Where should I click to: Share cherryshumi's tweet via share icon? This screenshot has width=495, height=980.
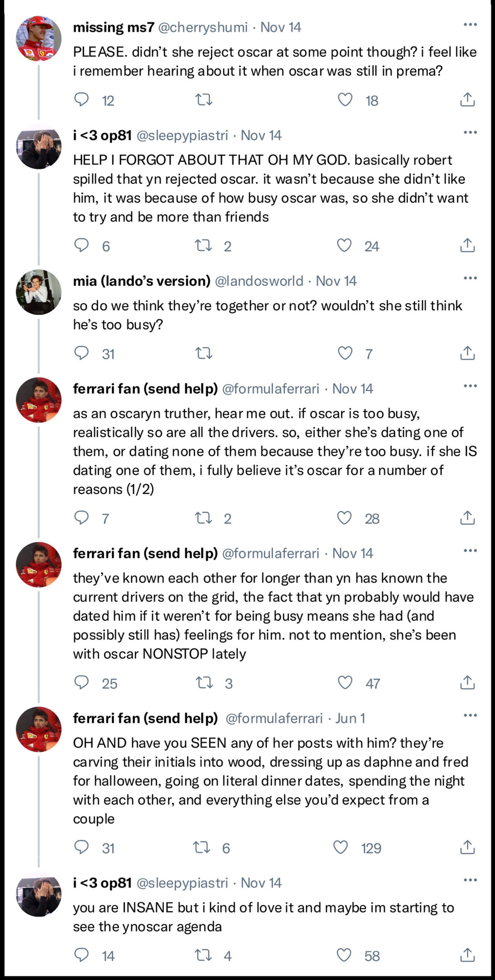pos(467,100)
